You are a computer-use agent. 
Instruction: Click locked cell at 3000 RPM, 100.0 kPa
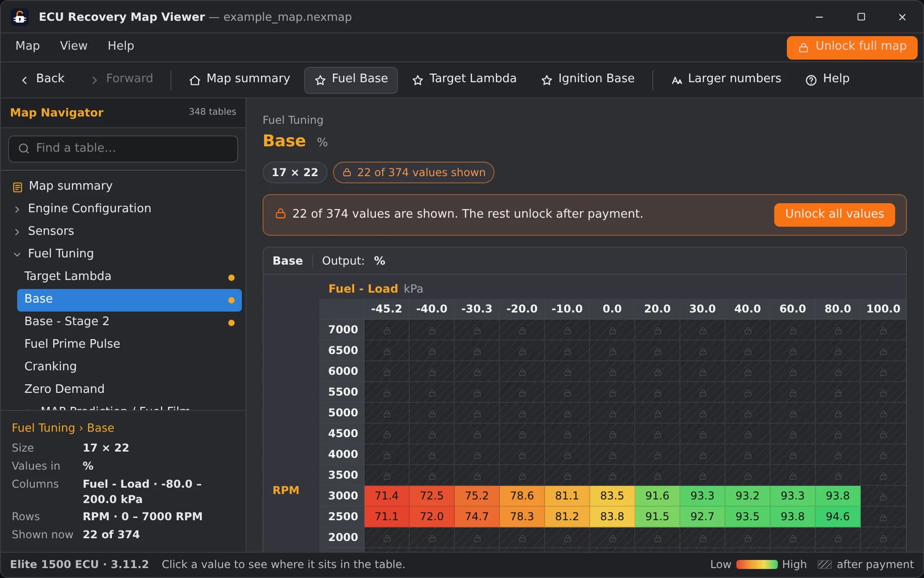(883, 496)
